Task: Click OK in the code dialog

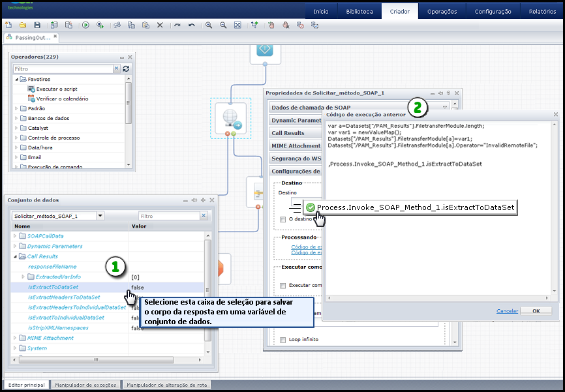Action: click(x=536, y=311)
